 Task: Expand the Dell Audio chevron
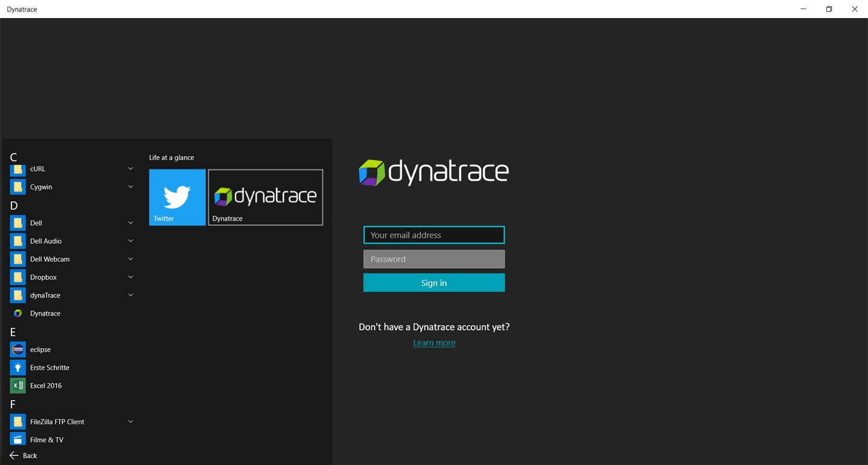pyautogui.click(x=131, y=241)
